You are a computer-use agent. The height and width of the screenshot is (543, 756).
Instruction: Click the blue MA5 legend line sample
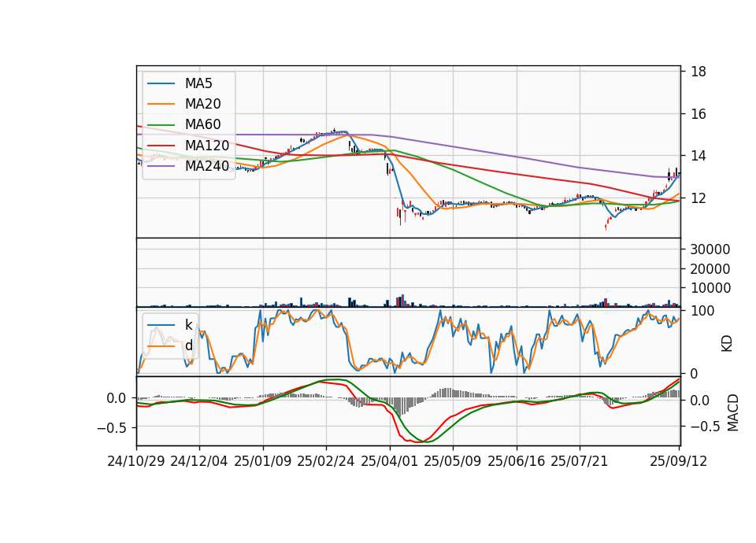[161, 83]
